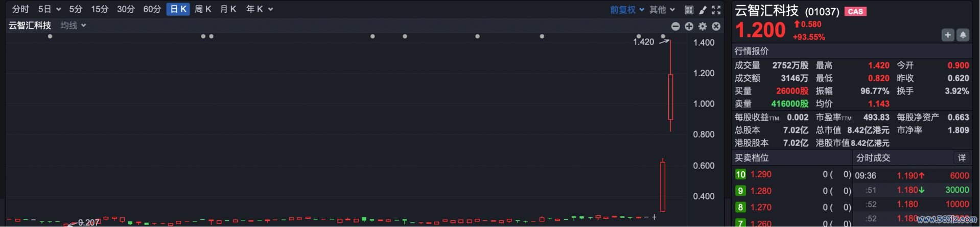Click the 09:36 trade row at 1.190
The height and width of the screenshot is (227, 980).
point(912,175)
